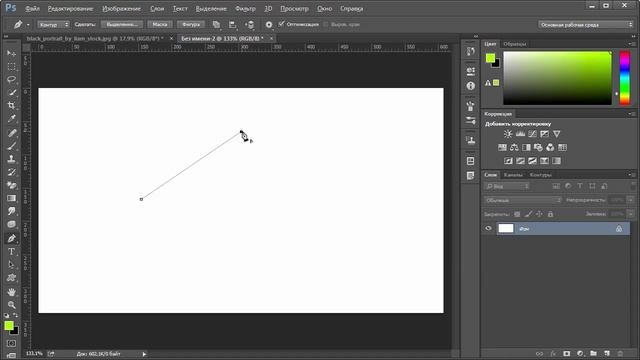Click the Маска button

point(160,24)
